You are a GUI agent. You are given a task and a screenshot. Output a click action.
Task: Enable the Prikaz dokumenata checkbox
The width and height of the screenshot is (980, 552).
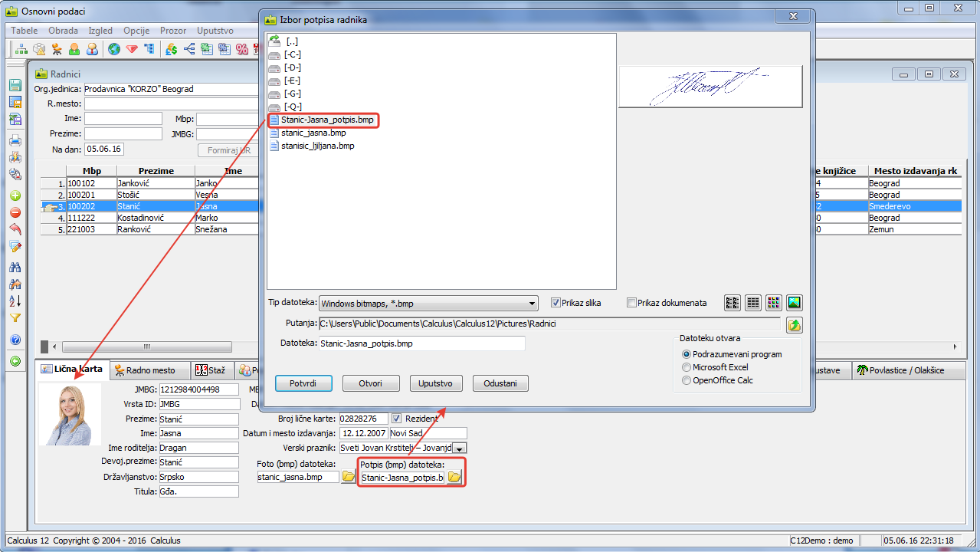(x=632, y=303)
